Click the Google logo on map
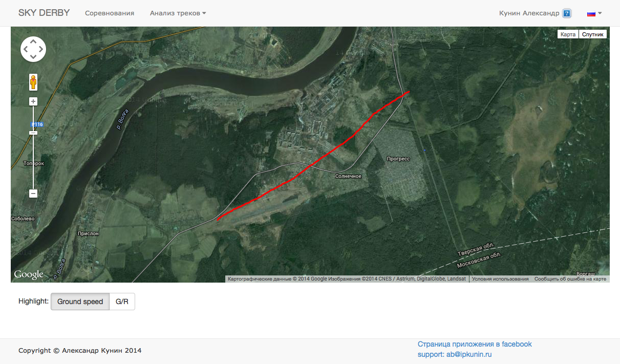Screen dimensions: 620x364 (29, 274)
